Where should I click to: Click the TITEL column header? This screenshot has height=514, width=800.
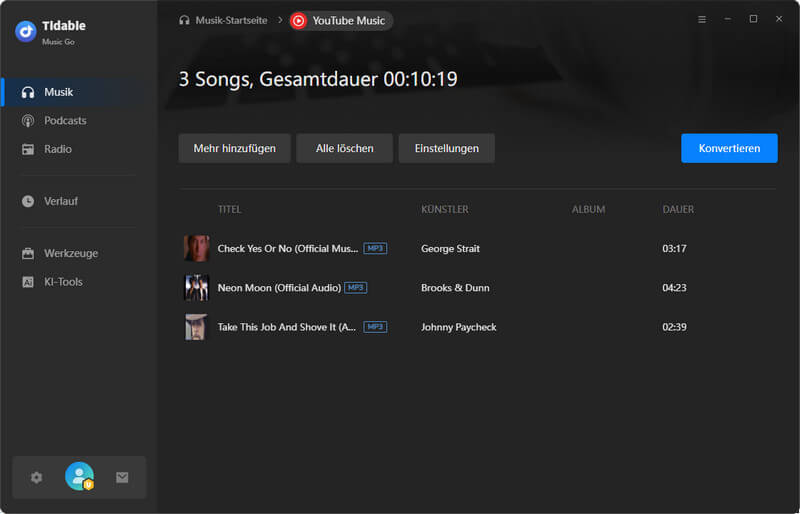pos(230,210)
